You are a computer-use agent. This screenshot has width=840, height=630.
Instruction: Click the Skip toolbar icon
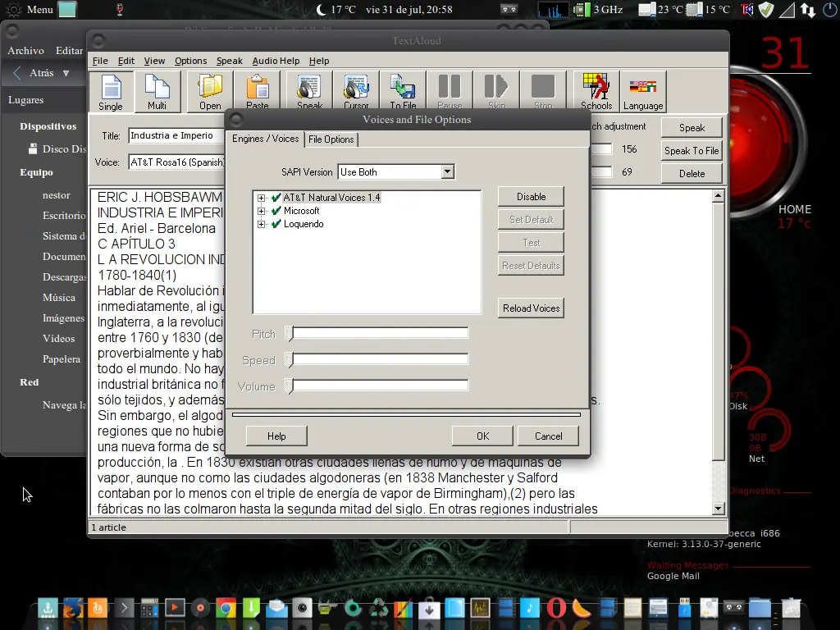[x=496, y=91]
